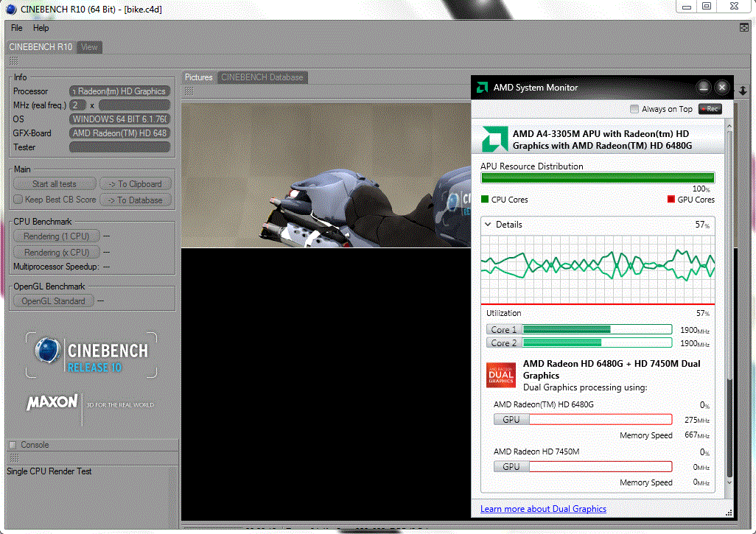
Task: Click the grip handle under CINEBENCH R10 tab
Action: click(x=13, y=61)
